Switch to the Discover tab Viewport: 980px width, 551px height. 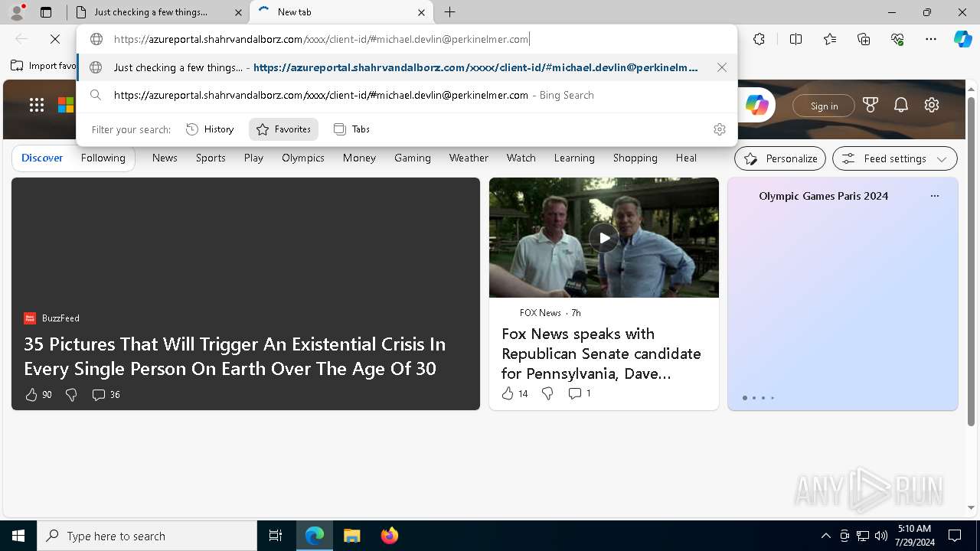click(x=42, y=158)
